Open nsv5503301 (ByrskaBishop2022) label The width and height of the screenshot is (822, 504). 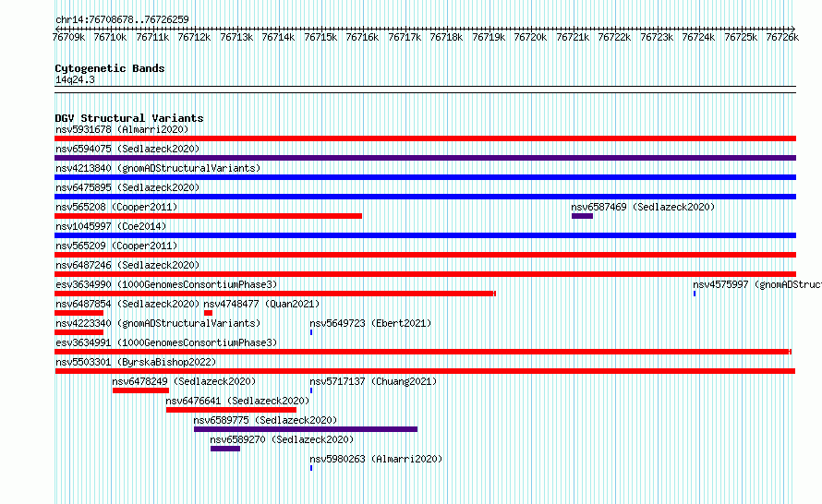coord(136,362)
